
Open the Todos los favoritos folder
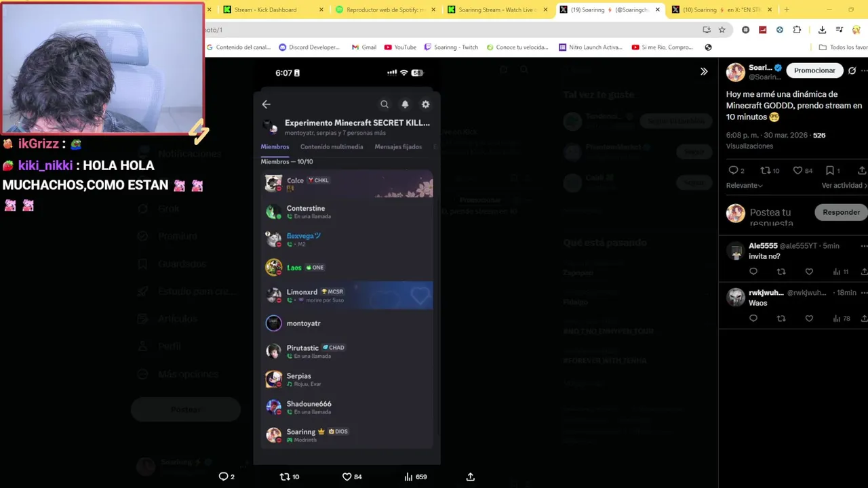[843, 47]
